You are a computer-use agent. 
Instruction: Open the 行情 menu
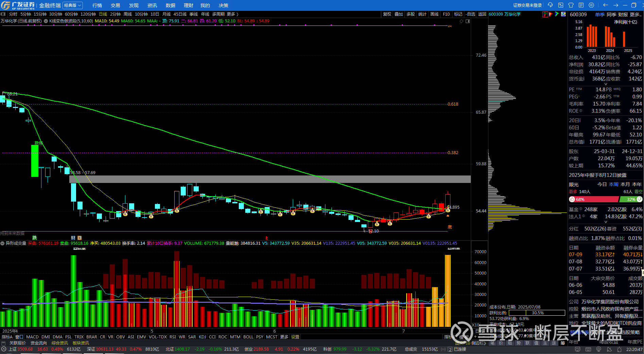click(x=97, y=5)
